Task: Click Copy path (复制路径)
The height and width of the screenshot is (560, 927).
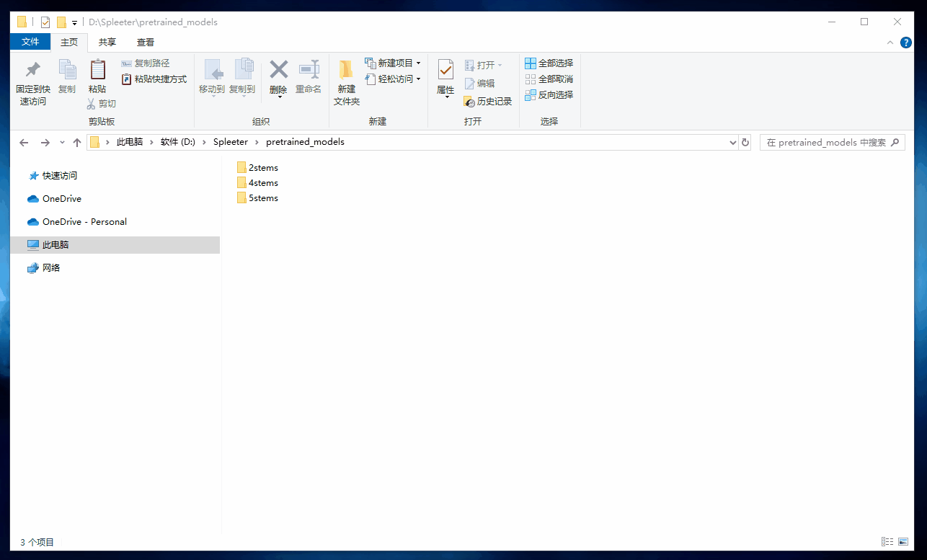Action: 146,63
